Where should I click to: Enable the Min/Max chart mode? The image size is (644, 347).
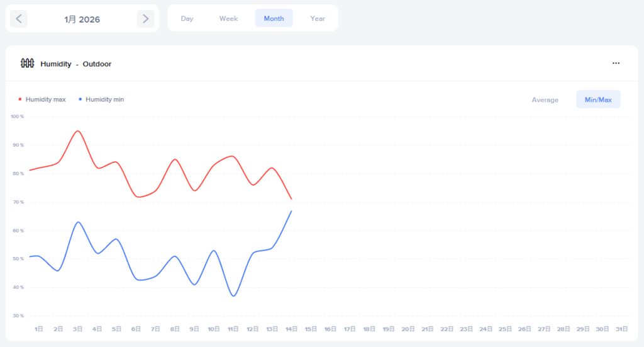tap(598, 100)
